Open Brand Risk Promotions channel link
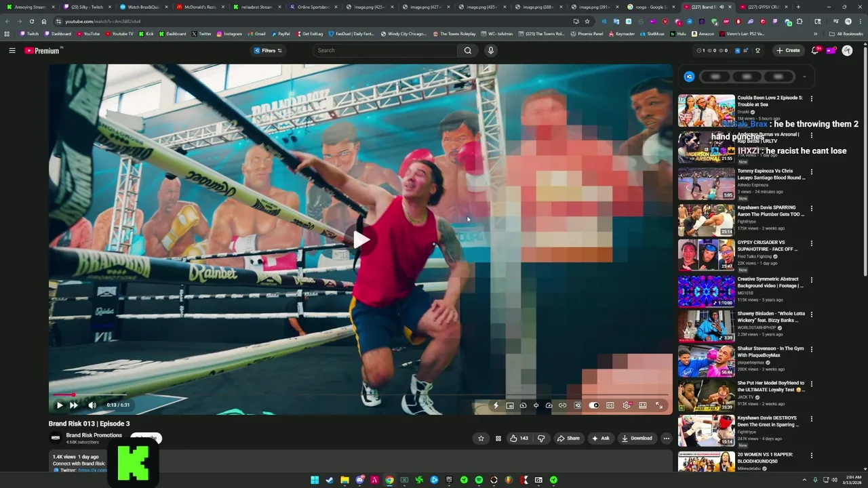The image size is (868, 488). click(94, 435)
